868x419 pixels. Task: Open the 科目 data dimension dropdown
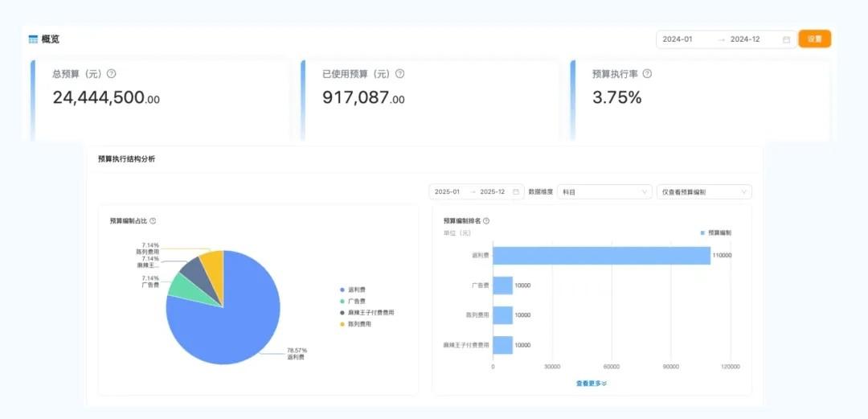(x=605, y=191)
